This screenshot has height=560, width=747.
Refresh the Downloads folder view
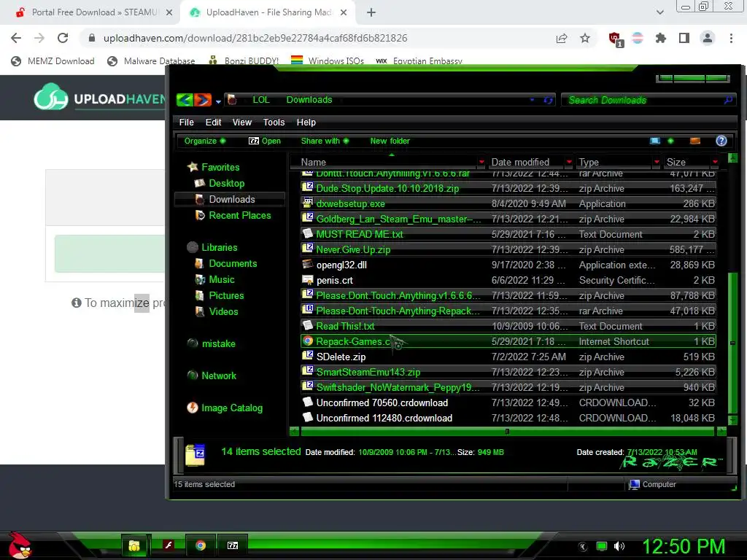[x=548, y=100]
